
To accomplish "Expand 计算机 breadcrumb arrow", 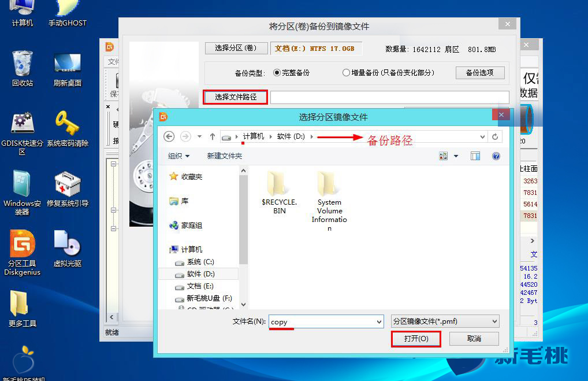I will pyautogui.click(x=271, y=136).
